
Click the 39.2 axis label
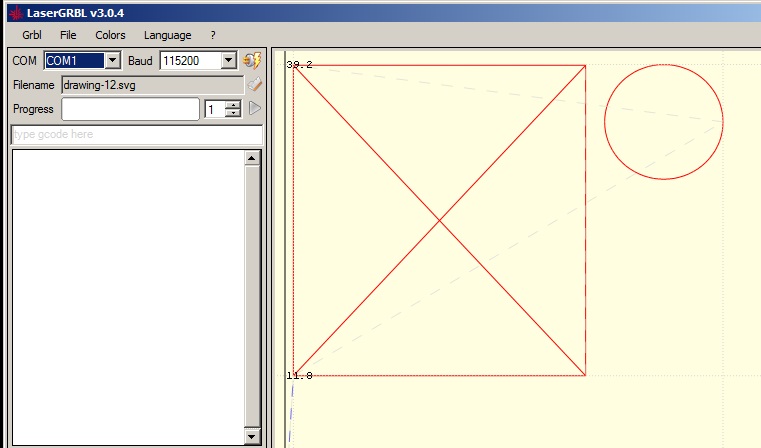coord(299,65)
